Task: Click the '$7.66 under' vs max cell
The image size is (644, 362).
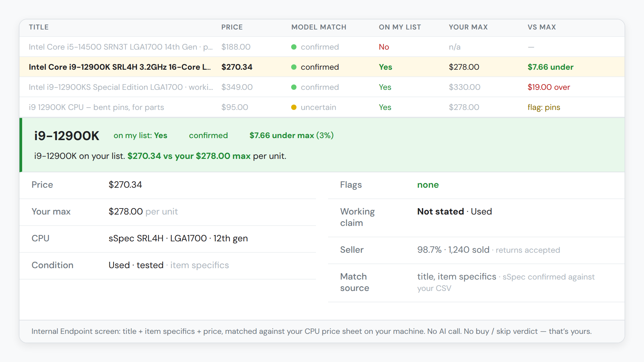Action: pyautogui.click(x=550, y=67)
